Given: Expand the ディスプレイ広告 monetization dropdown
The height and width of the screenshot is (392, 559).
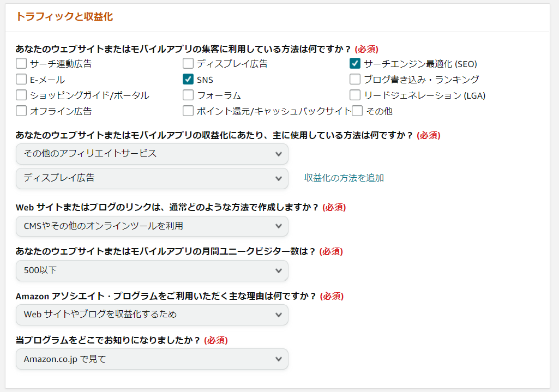Looking at the screenshot, I should [152, 178].
